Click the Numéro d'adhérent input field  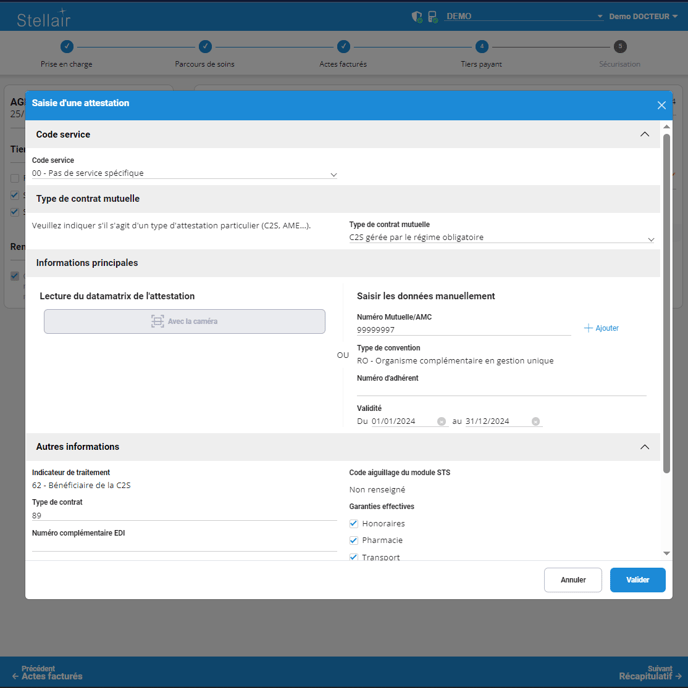[500, 390]
